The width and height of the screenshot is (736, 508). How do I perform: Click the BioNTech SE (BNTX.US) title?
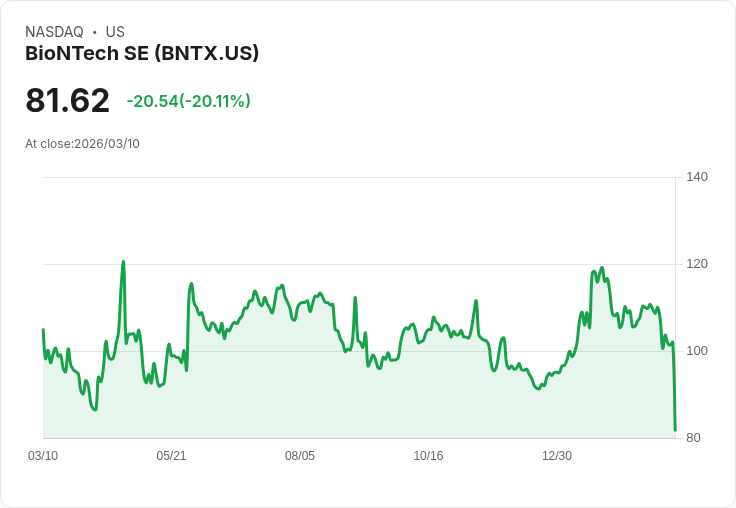pyautogui.click(x=142, y=53)
